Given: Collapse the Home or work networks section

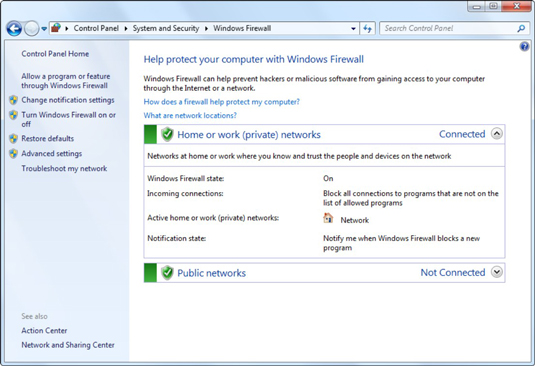Looking at the screenshot, I should (x=497, y=134).
